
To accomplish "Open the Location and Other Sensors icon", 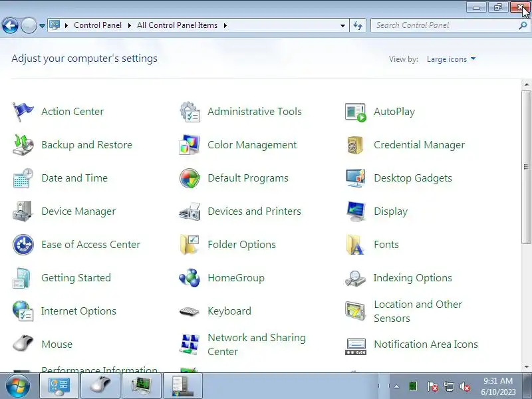I will coord(356,311).
